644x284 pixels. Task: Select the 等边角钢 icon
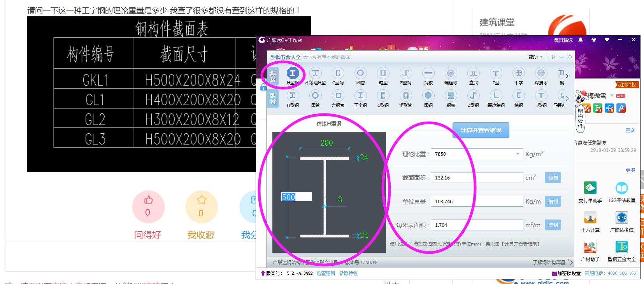pos(496,96)
